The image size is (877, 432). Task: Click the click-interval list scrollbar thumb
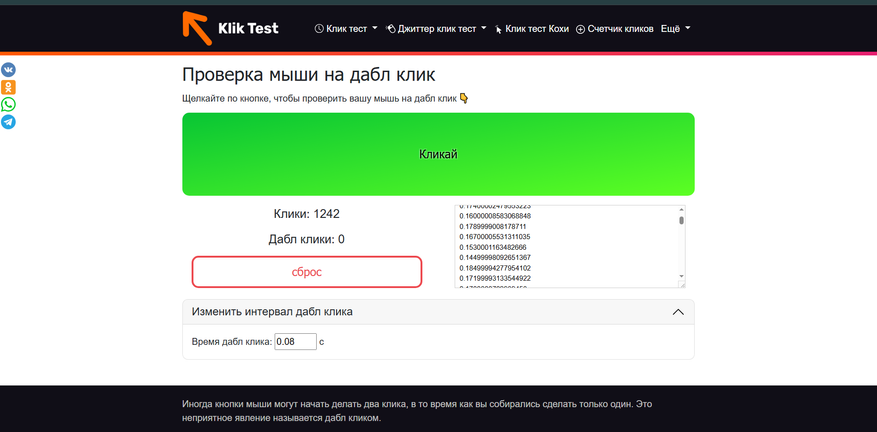pyautogui.click(x=681, y=220)
